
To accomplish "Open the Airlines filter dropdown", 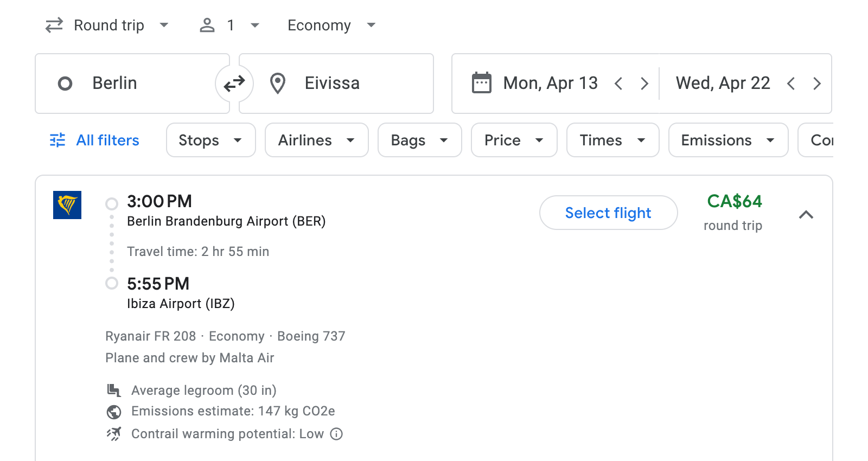I will [x=316, y=140].
